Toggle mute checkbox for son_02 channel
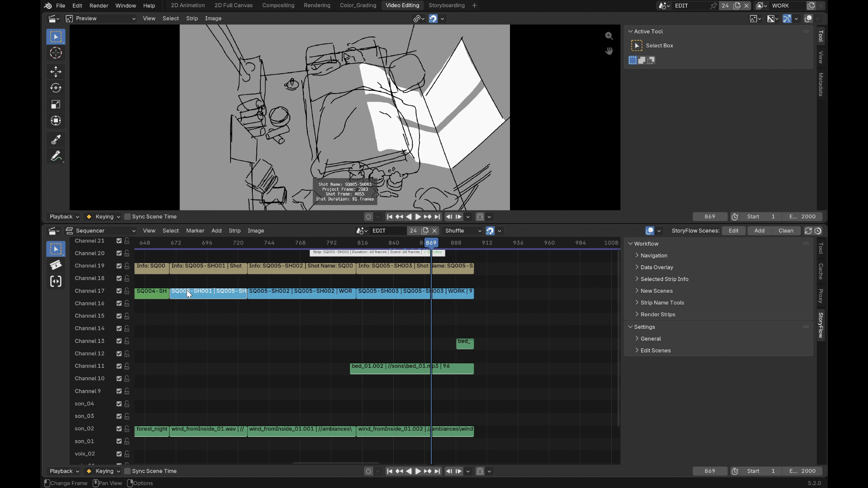The image size is (868, 488). [119, 429]
